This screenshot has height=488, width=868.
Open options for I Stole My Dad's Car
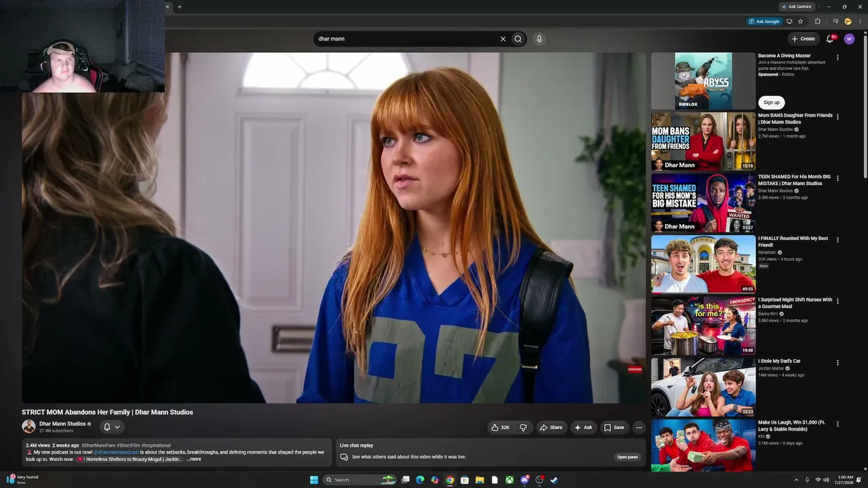837,363
